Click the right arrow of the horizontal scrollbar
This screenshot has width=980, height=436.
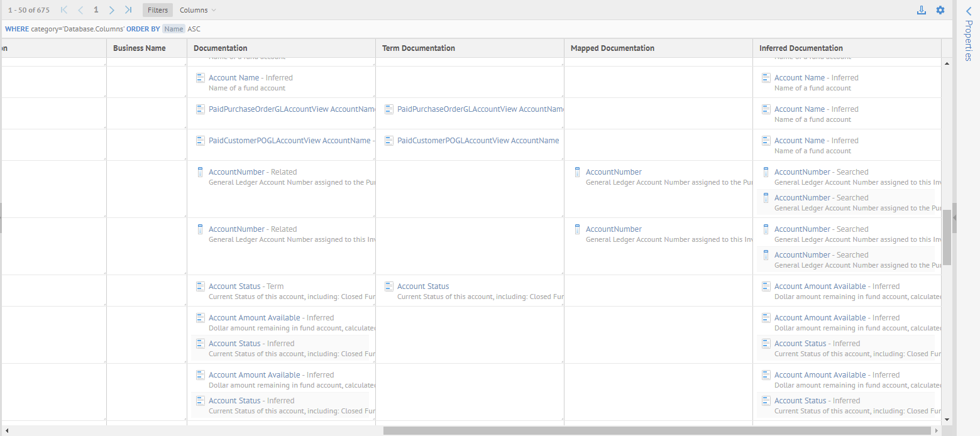(937, 431)
